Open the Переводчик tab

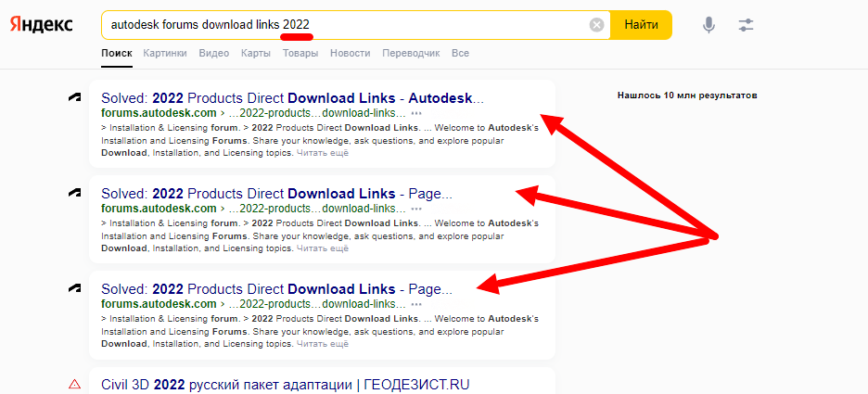click(412, 54)
